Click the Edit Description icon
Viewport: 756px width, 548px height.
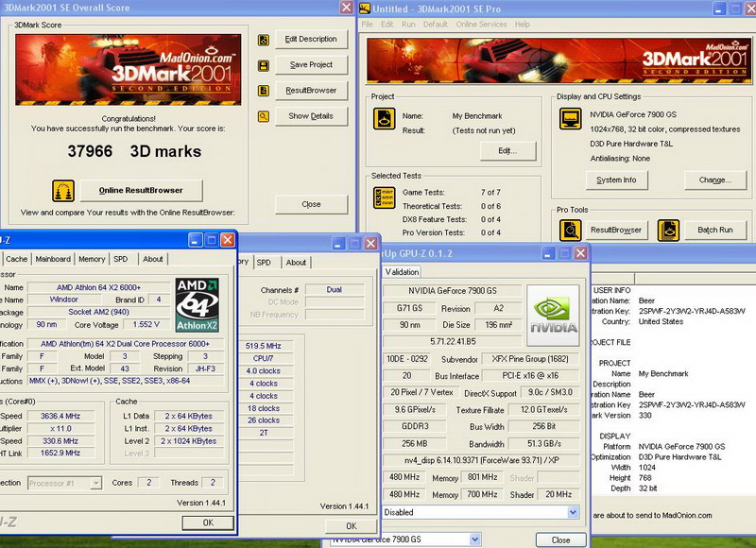[264, 40]
